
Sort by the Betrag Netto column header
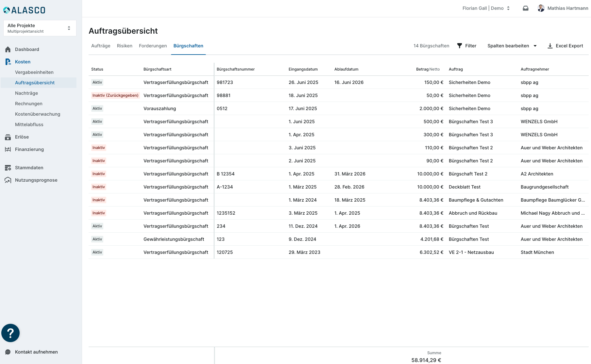pos(428,69)
